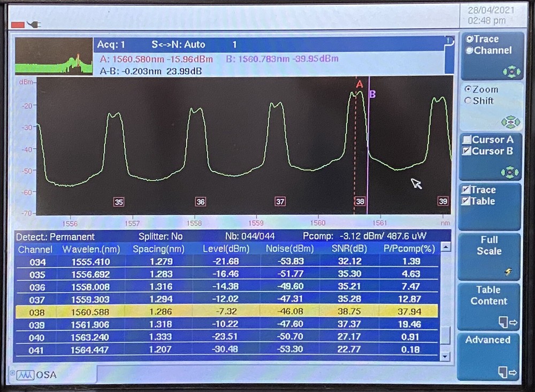Viewport: 535px width, 392px height.
Task: Open the Table Content submenu
Action: [x=489, y=306]
